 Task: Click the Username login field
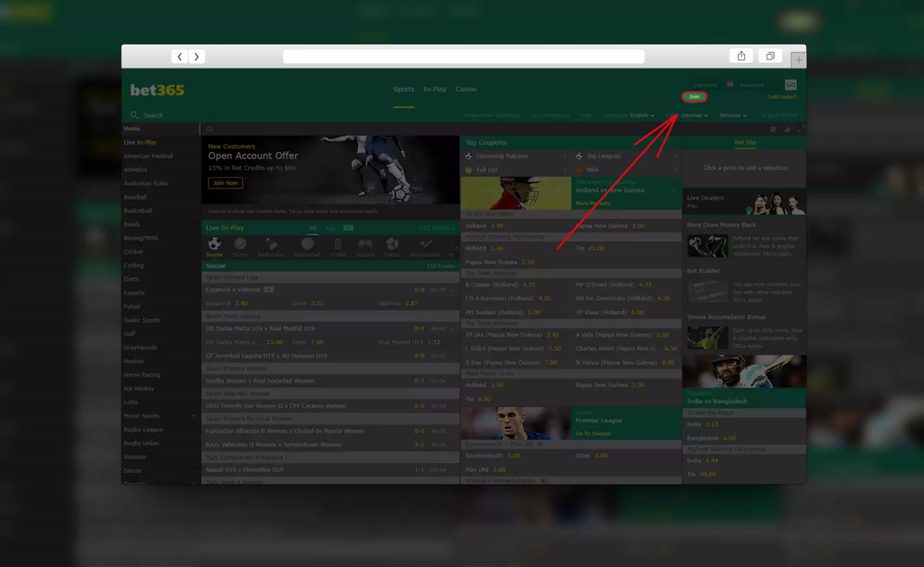[x=704, y=85]
